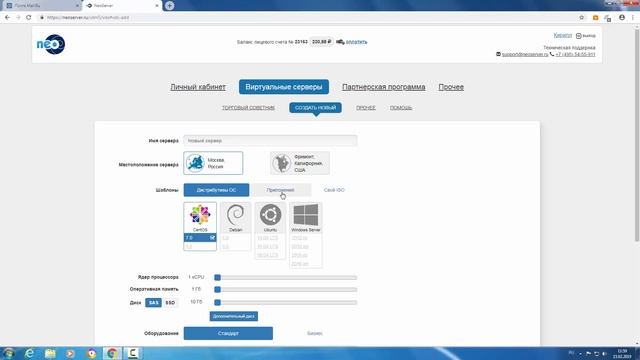The image size is (640, 360).
Task: Click the support phone number link
Action: coord(575,54)
